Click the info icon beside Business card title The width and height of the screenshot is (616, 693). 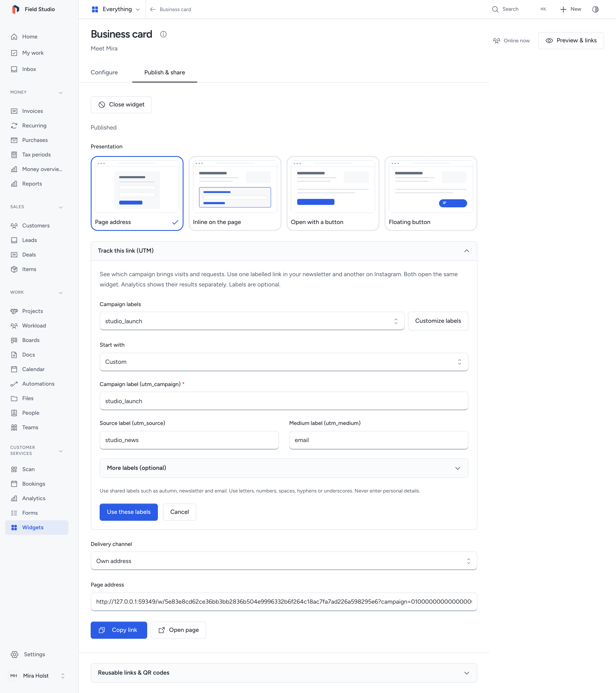(163, 34)
